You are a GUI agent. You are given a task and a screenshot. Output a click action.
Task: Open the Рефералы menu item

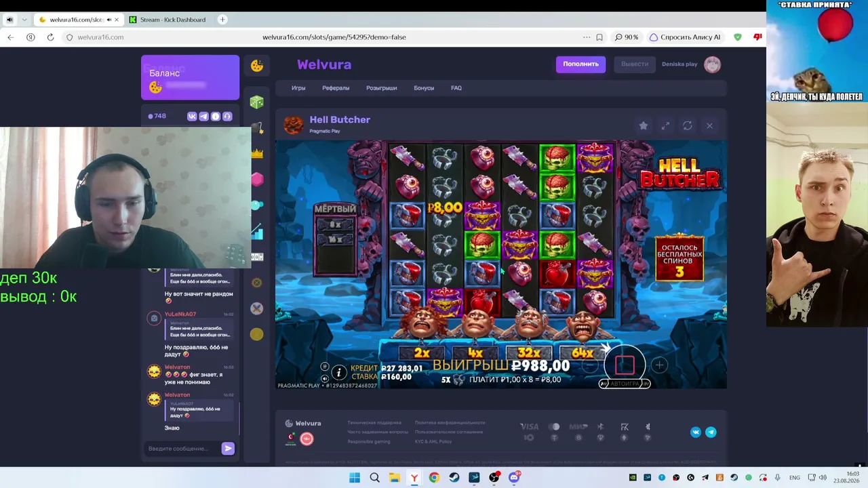point(336,88)
